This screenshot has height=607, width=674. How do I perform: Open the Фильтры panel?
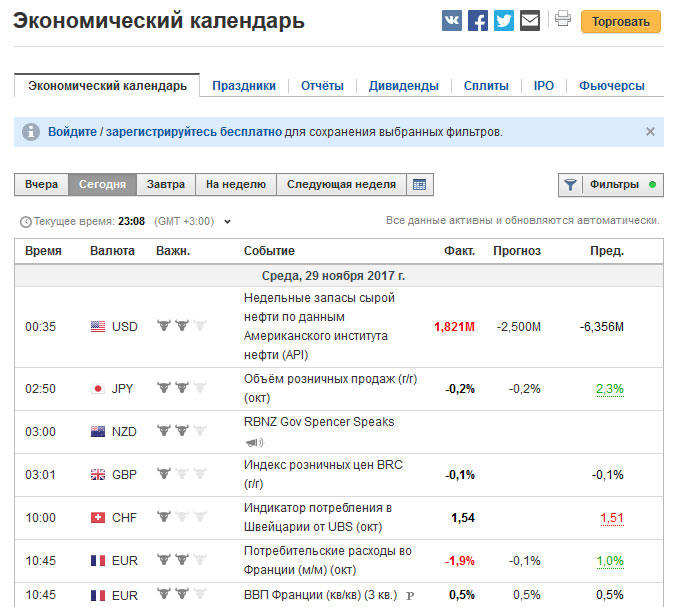(611, 185)
